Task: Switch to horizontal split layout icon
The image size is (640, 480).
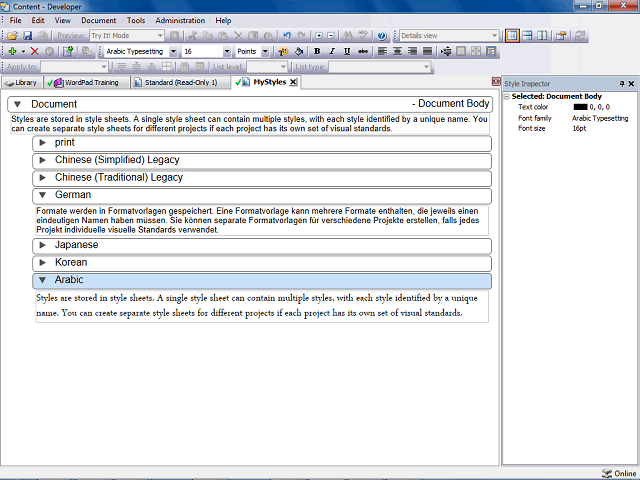Action: click(527, 36)
